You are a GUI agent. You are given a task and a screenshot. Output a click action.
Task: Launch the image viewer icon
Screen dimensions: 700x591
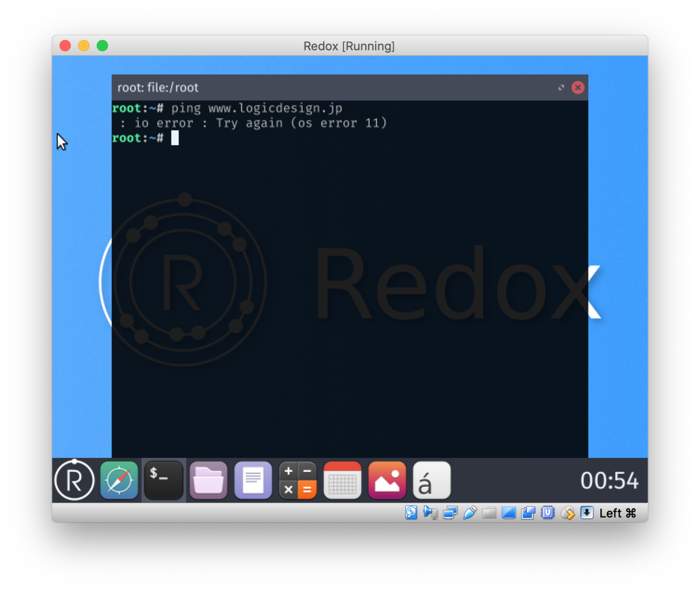[387, 480]
